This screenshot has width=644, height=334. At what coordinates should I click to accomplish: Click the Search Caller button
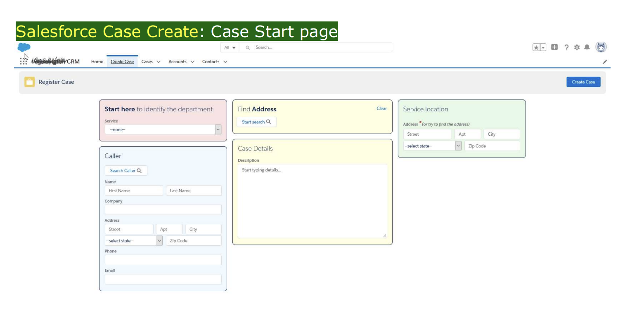[126, 171]
